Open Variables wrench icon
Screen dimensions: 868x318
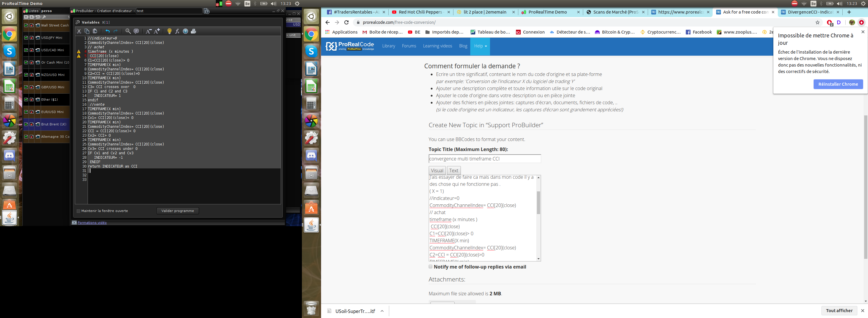point(78,22)
